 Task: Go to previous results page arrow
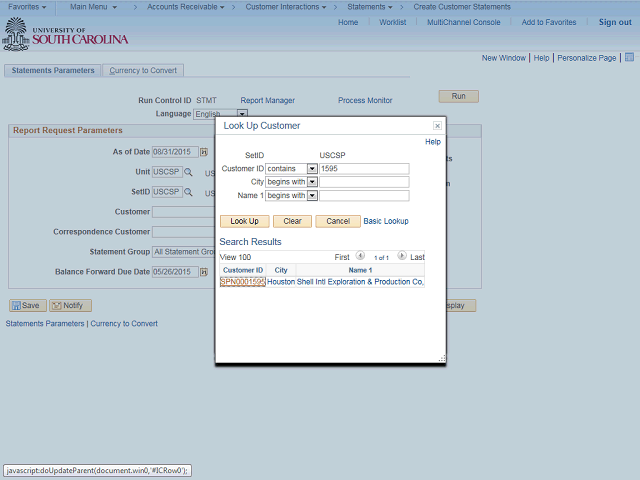[x=360, y=256]
